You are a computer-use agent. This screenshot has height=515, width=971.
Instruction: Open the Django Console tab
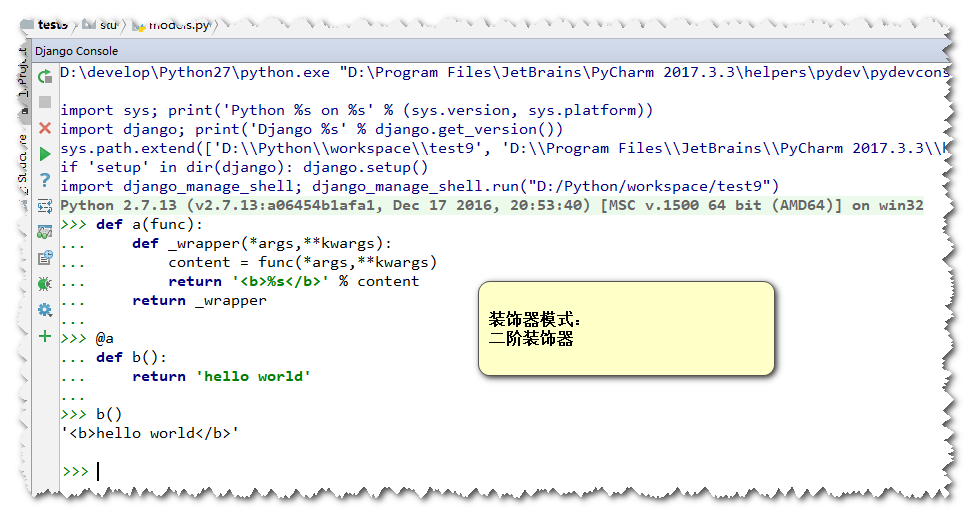(76, 51)
